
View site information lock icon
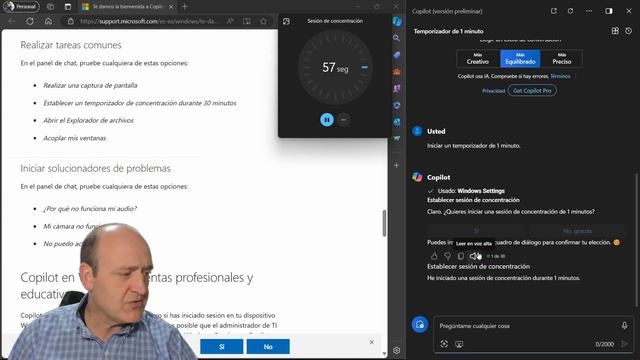tap(71, 21)
